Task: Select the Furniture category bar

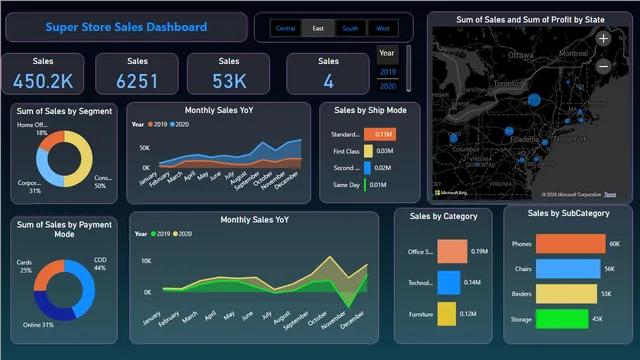Action: point(447,314)
